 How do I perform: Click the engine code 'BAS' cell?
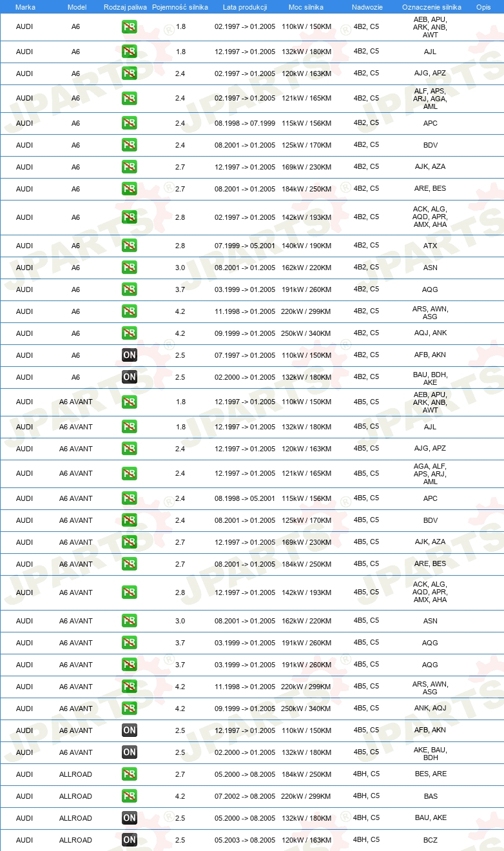(431, 796)
